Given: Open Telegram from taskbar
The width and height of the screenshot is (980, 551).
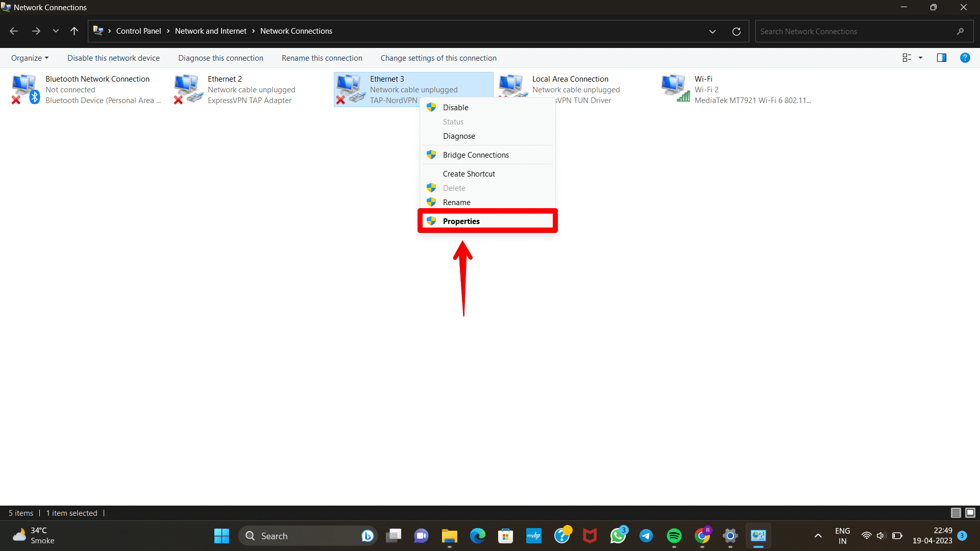Looking at the screenshot, I should coord(646,536).
